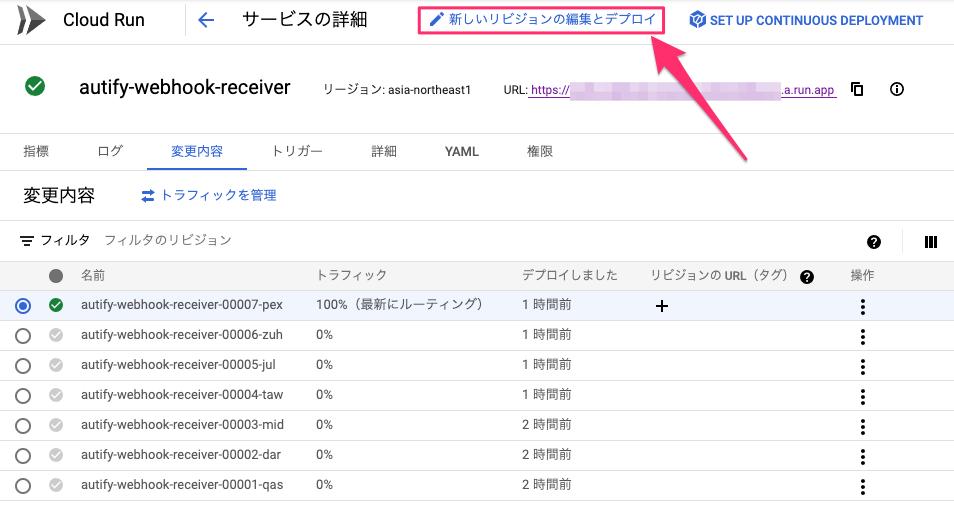Viewport: 954px width, 511px height.
Task: Open actions menu for 00007-pex
Action: pyautogui.click(x=863, y=307)
